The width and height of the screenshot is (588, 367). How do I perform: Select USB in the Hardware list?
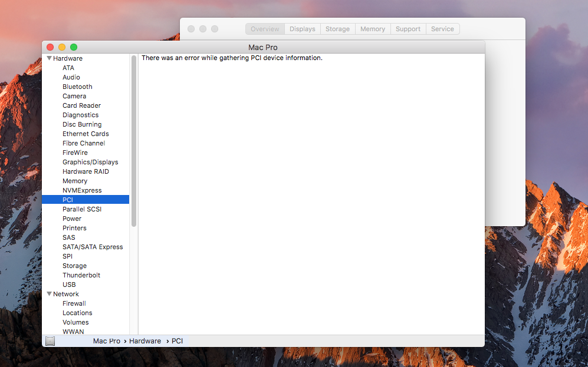pos(69,285)
